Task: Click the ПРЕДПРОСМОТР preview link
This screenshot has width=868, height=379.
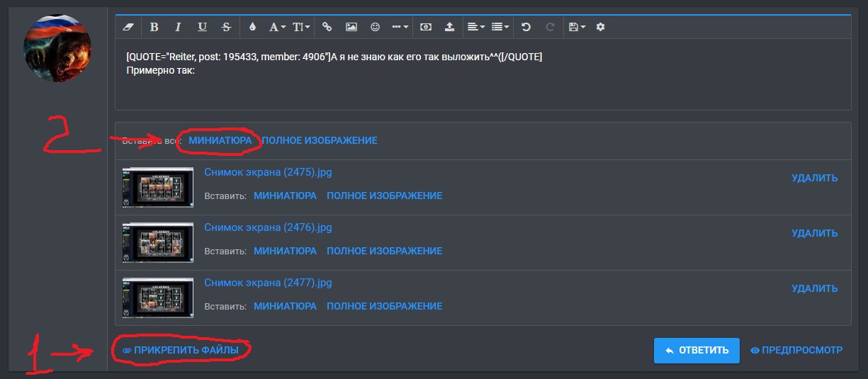Action: tap(796, 350)
